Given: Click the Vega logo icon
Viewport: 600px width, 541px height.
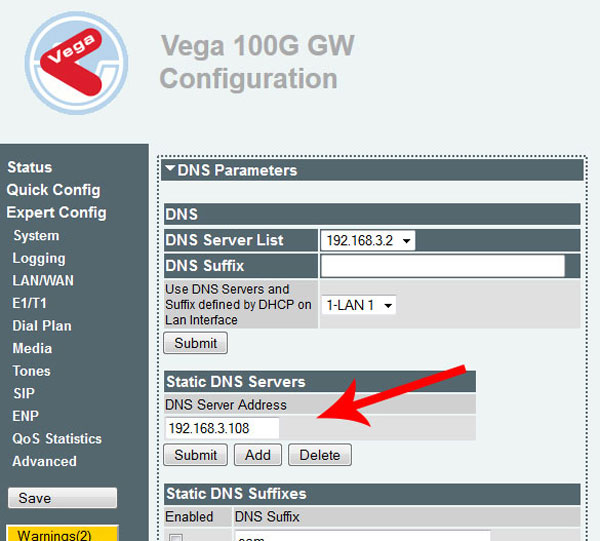Looking at the screenshot, I should click(x=76, y=62).
